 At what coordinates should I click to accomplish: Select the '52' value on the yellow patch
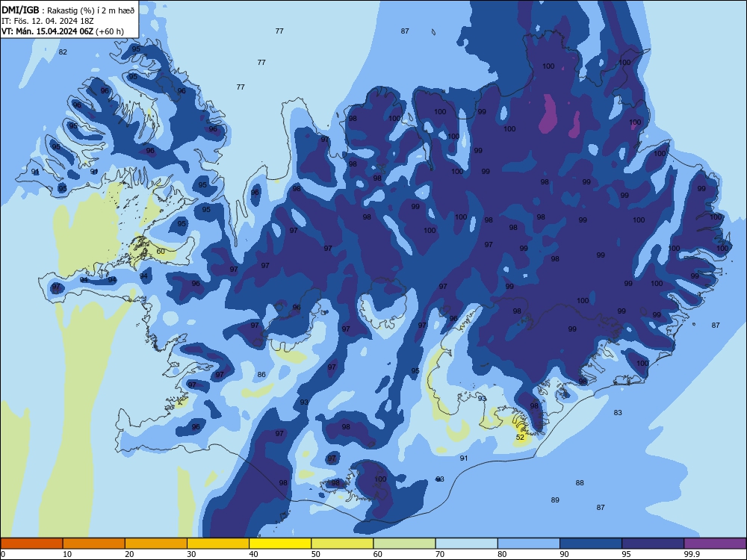[520, 437]
